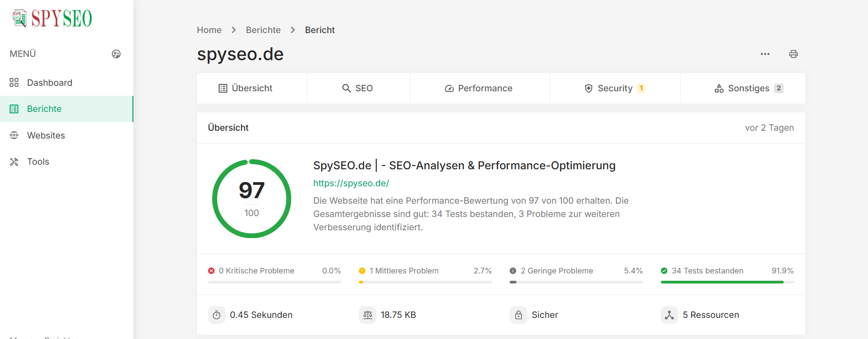
Task: Go to the Berichte breadcrumb
Action: click(263, 30)
